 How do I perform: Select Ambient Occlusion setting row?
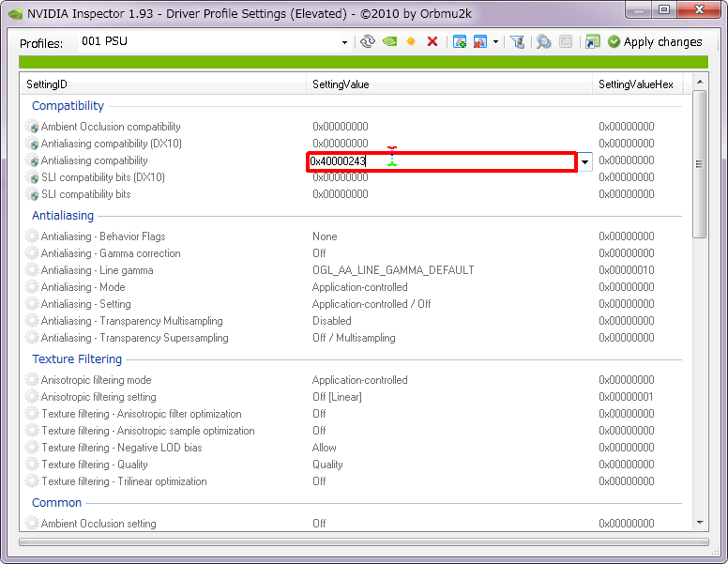click(353, 523)
